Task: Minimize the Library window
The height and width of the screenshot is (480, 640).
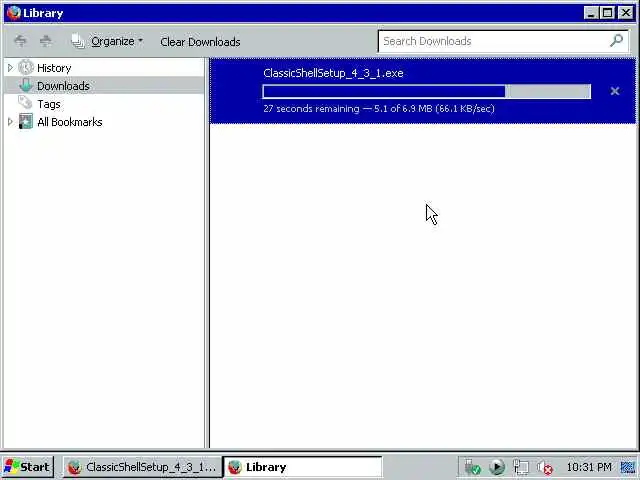Action: click(591, 13)
